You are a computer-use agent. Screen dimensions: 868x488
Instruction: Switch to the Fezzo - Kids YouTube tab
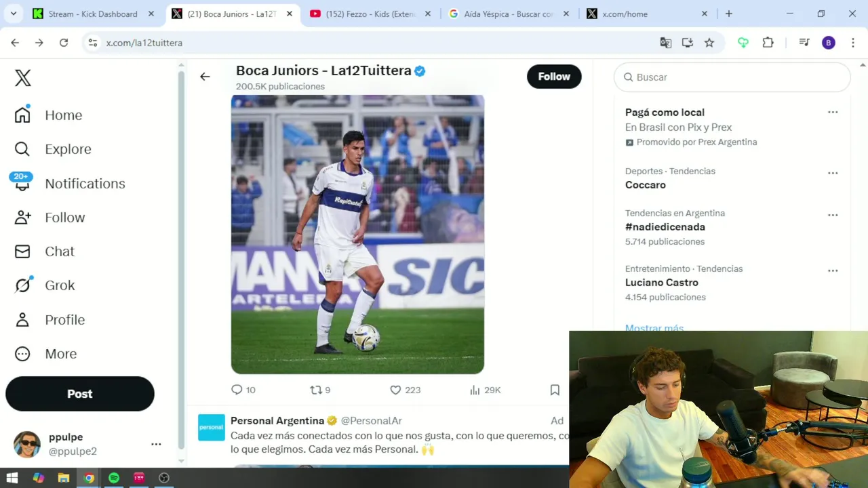[371, 14]
